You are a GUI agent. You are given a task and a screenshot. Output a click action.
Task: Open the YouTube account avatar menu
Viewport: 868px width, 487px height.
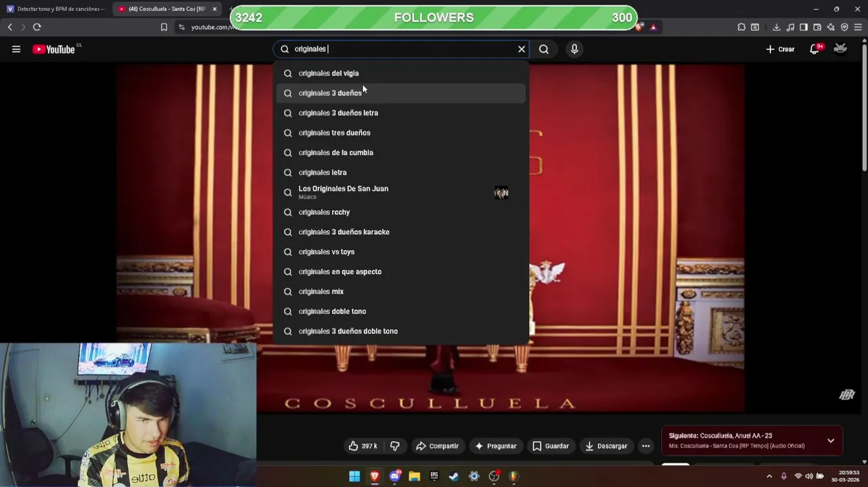tap(840, 49)
